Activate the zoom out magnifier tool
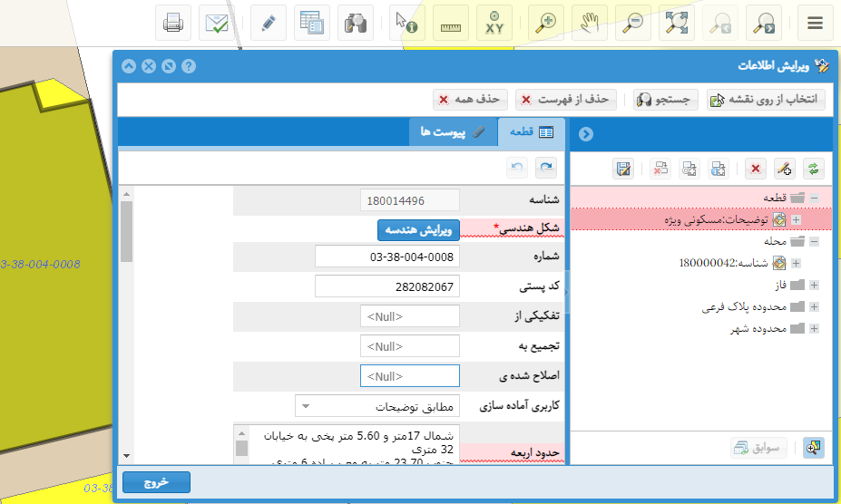The image size is (841, 504). point(633,23)
